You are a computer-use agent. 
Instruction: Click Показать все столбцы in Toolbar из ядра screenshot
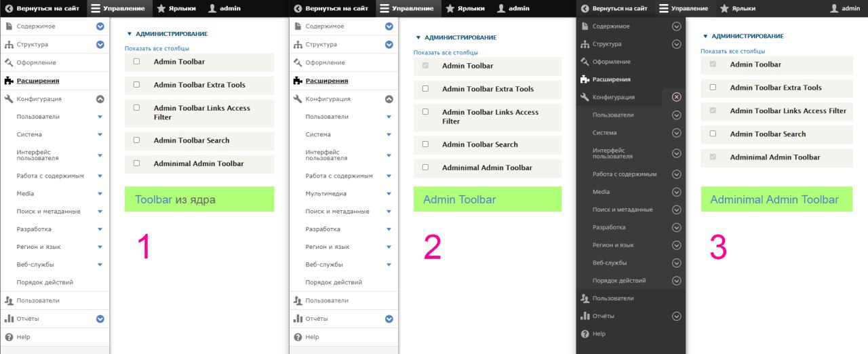157,48
